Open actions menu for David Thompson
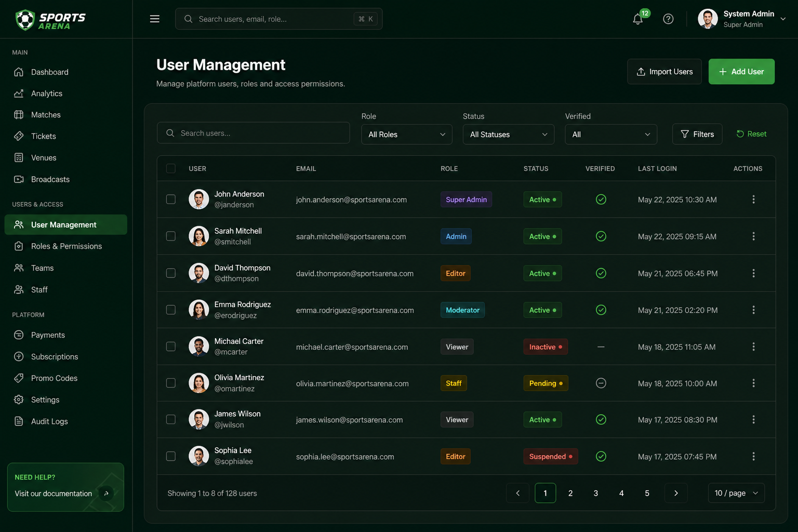798x532 pixels. (753, 273)
